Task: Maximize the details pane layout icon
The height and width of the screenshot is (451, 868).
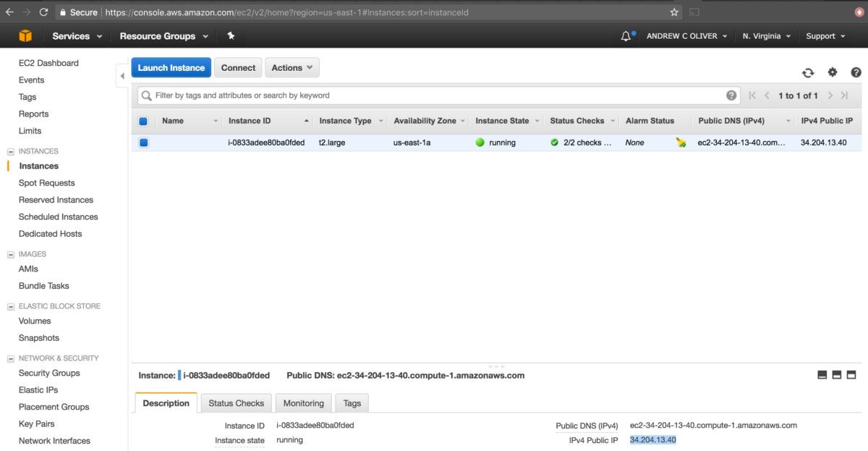Action: [x=851, y=375]
